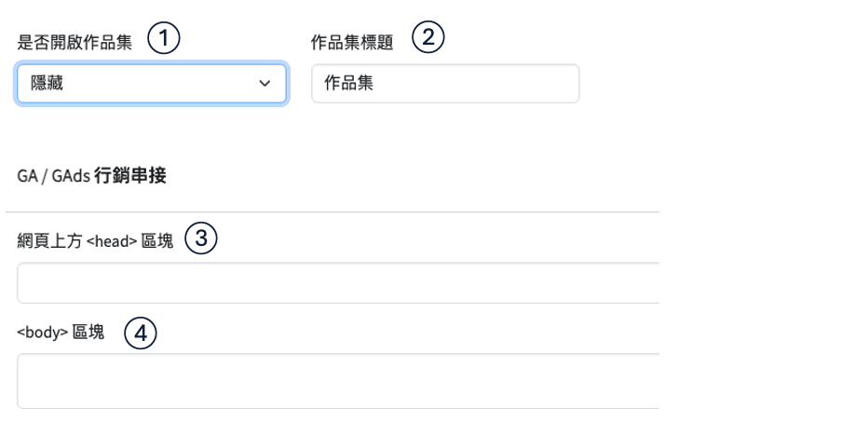Click the circled number 1 marker
This screenshot has height=435, width=868.
pos(165,39)
